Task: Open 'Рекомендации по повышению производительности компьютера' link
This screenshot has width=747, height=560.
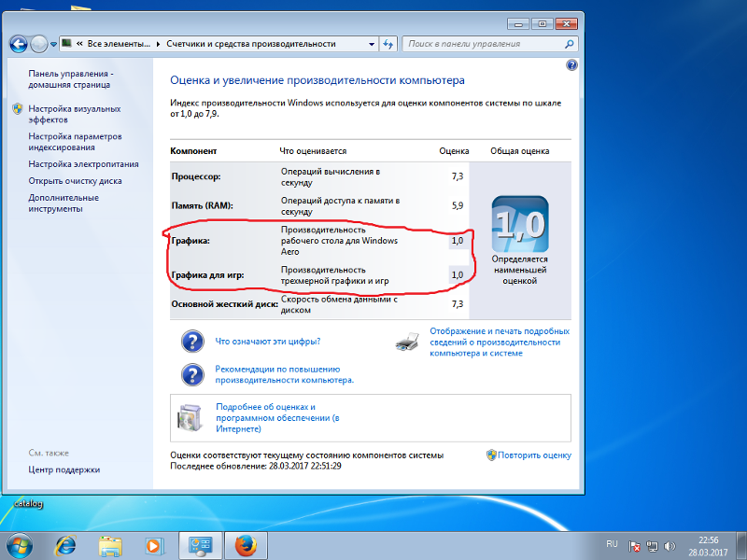Action: (x=285, y=375)
